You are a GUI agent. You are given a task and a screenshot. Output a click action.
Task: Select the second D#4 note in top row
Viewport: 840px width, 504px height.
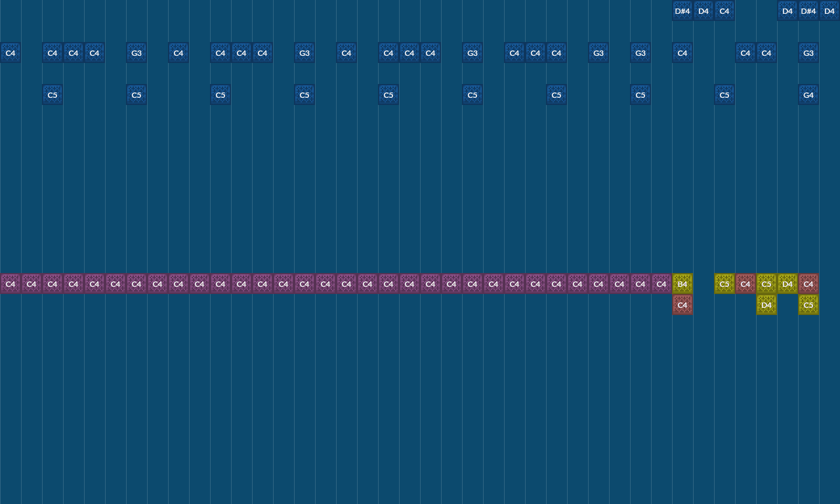[808, 10]
